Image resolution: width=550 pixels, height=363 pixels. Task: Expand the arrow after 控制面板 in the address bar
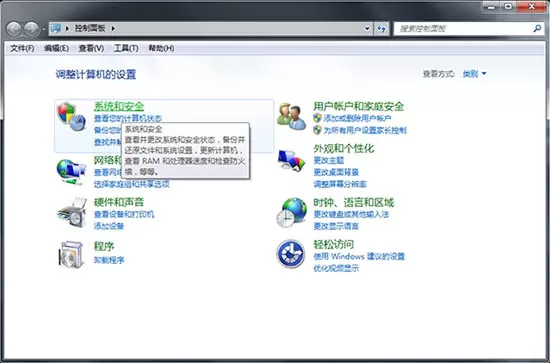(113, 28)
